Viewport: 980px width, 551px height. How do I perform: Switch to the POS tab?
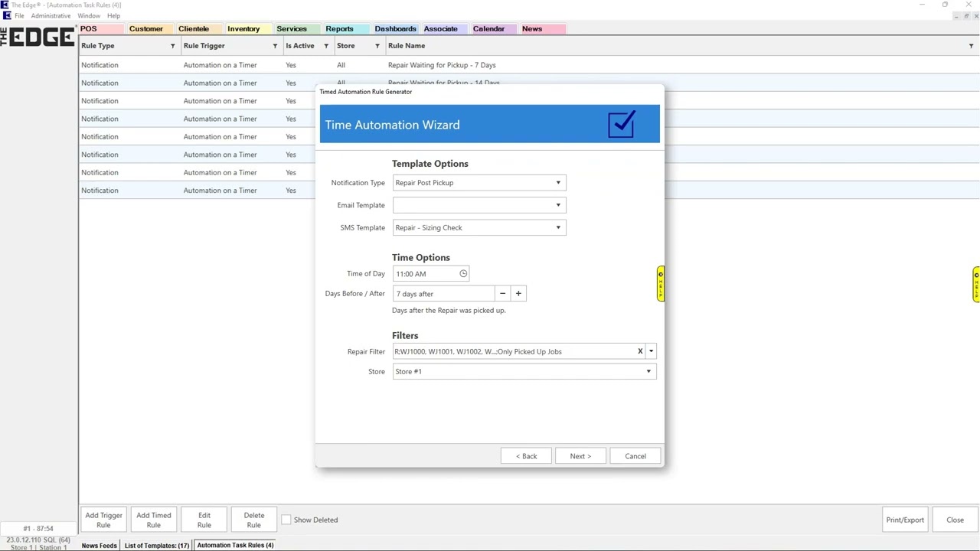click(100, 29)
